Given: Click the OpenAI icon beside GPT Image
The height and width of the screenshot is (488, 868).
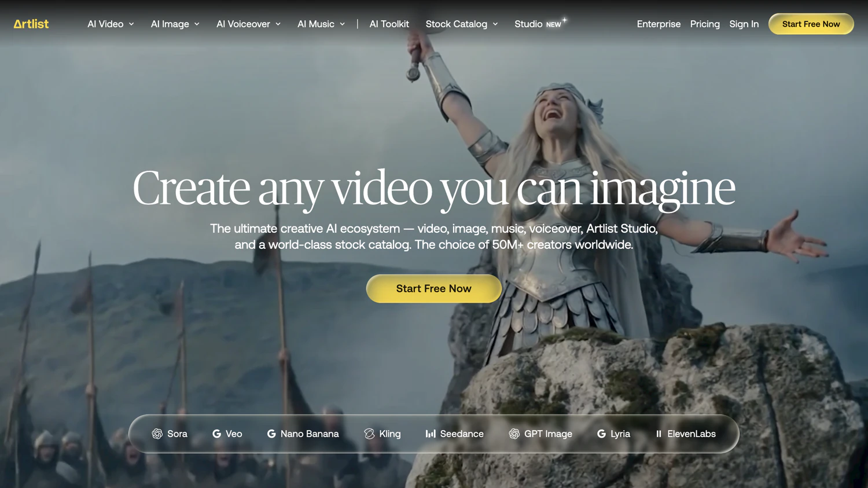Looking at the screenshot, I should click(x=514, y=434).
